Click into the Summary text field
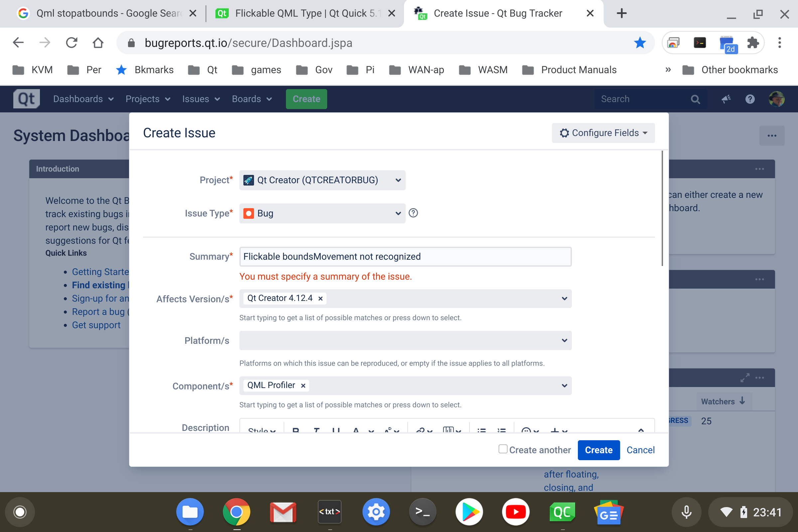The image size is (798, 532). (x=405, y=257)
